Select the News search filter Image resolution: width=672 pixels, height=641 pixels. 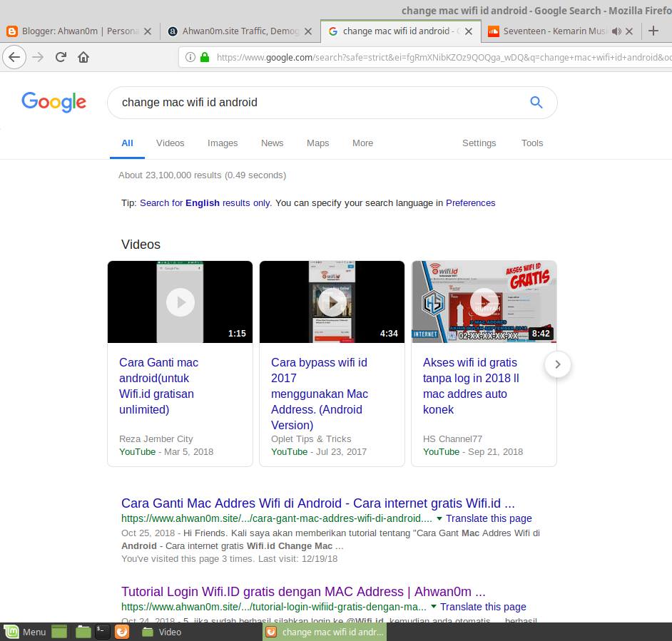[x=272, y=143]
